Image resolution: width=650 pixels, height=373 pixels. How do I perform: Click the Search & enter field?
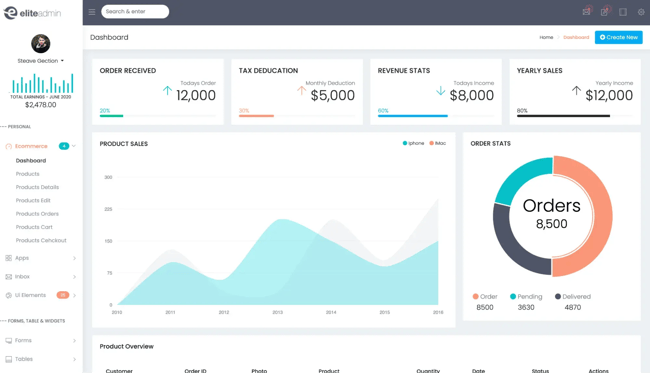[135, 12]
